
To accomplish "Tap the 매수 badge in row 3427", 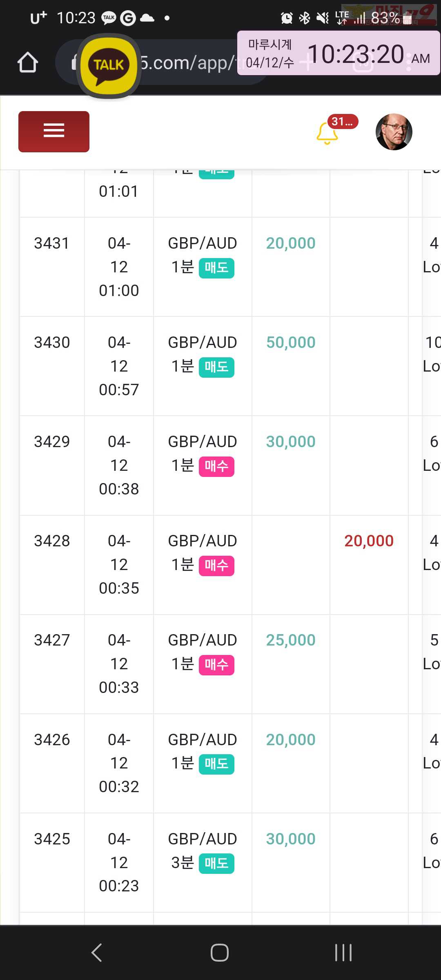I will 216,665.
